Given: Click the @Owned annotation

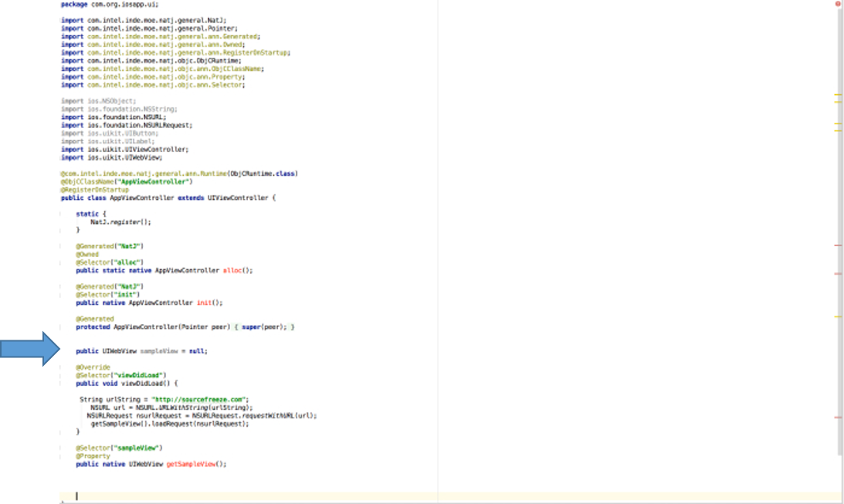Looking at the screenshot, I should coord(87,255).
